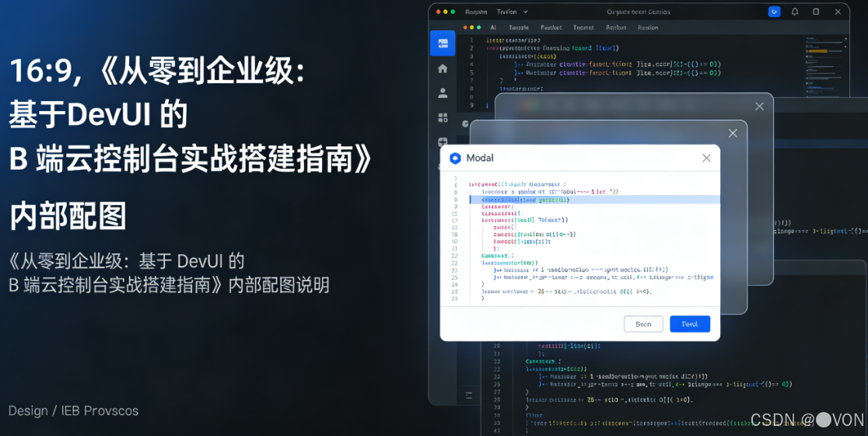Close the rearmost translucent glass panel
868x436 pixels.
759,106
